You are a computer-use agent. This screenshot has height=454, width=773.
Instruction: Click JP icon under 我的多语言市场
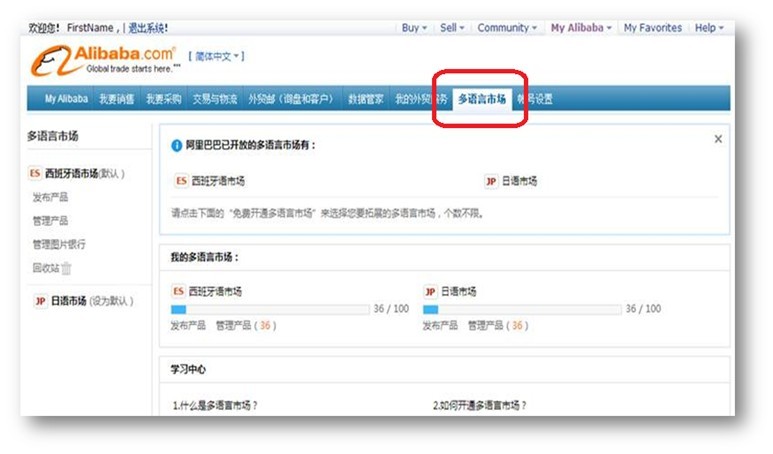430,291
